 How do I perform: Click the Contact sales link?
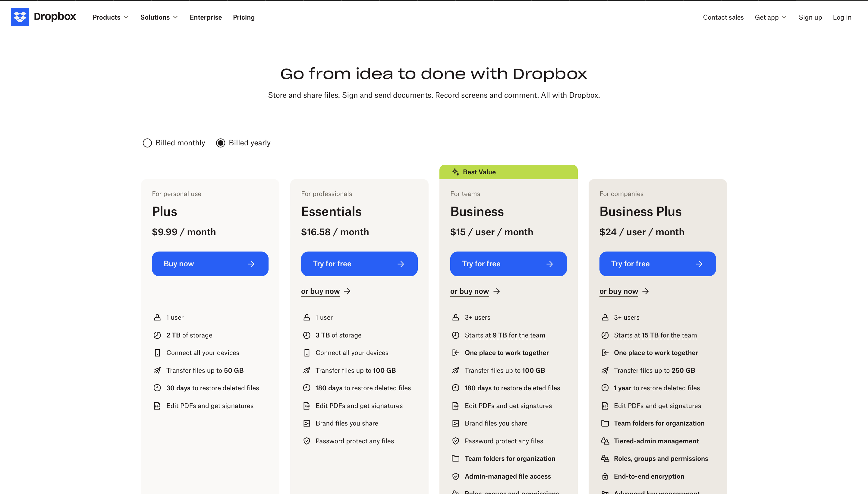point(723,17)
